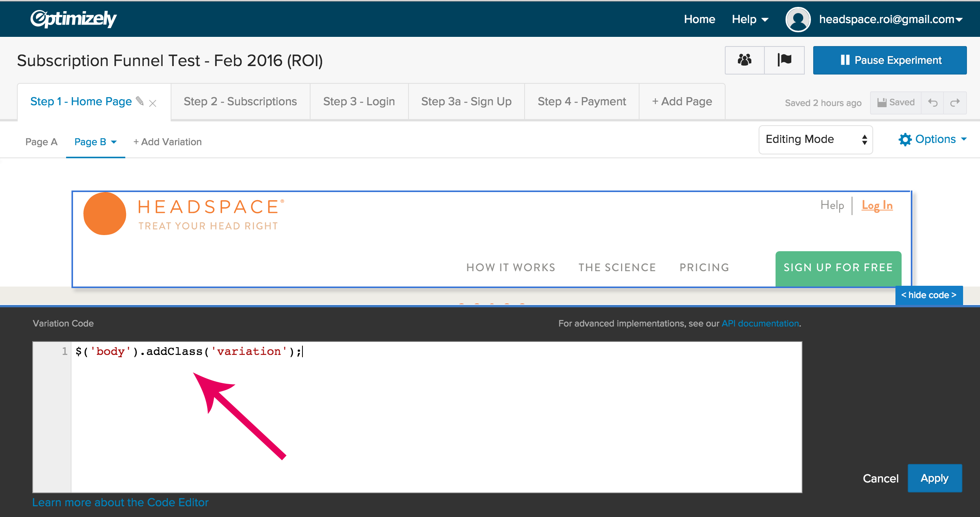Apply the variation code
Screen dimensions: 980x517
coord(934,478)
